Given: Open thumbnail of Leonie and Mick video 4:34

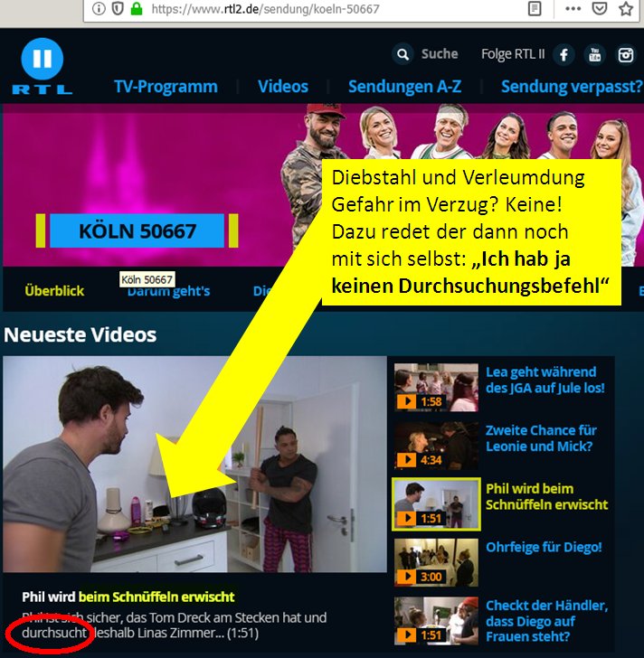Looking at the screenshot, I should point(436,446).
